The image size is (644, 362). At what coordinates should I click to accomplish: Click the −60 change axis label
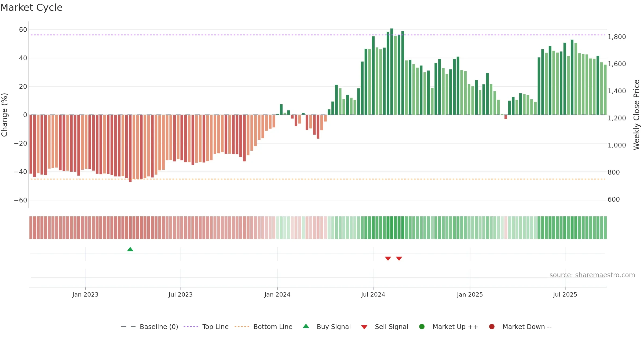coord(20,200)
